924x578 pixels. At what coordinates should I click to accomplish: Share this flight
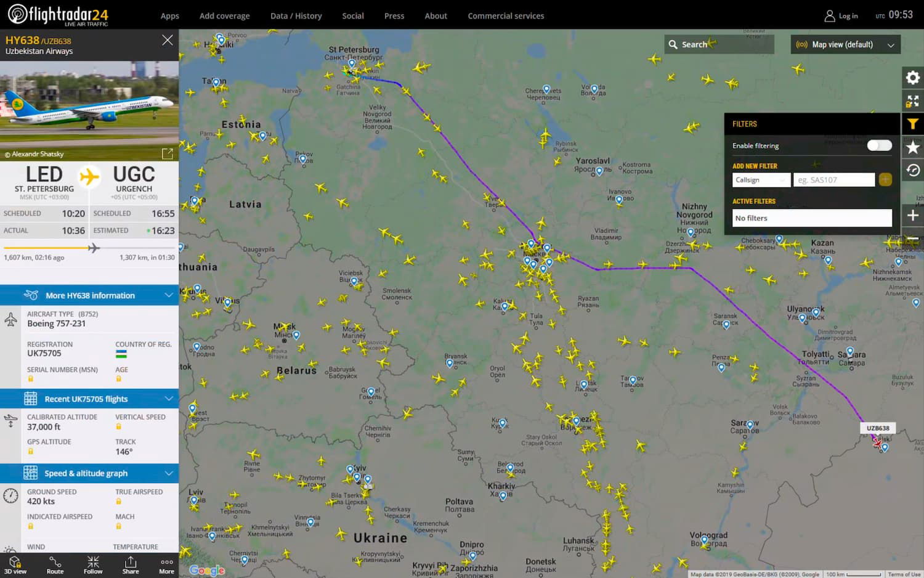click(131, 565)
